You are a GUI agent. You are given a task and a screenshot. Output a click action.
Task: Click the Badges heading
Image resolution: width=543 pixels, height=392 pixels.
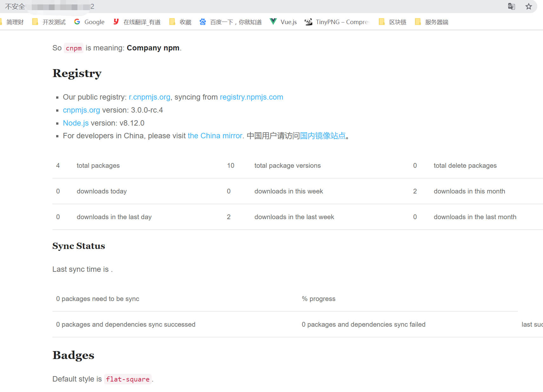[x=73, y=355]
